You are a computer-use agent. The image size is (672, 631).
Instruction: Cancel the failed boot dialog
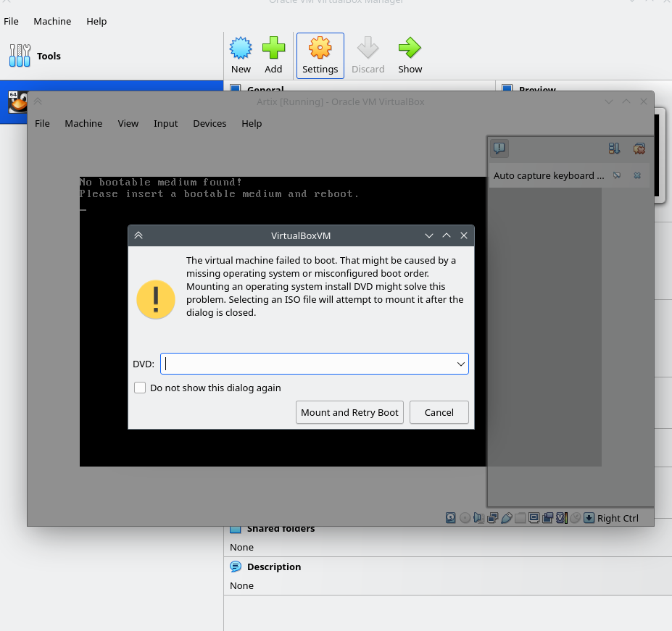[439, 412]
